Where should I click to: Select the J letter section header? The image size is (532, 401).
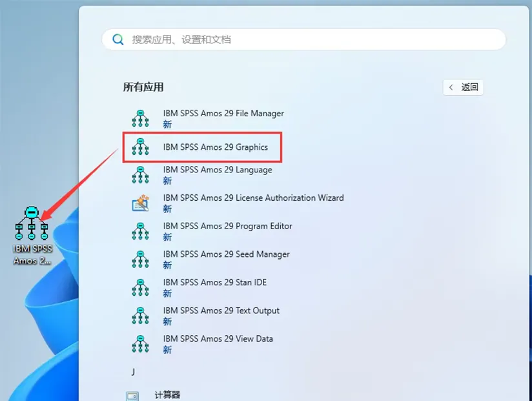coord(133,372)
